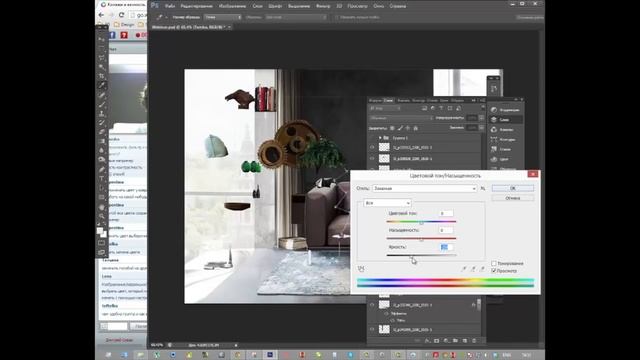
Task: Toggle Quick Mask mode in toolbox
Action: click(x=102, y=243)
